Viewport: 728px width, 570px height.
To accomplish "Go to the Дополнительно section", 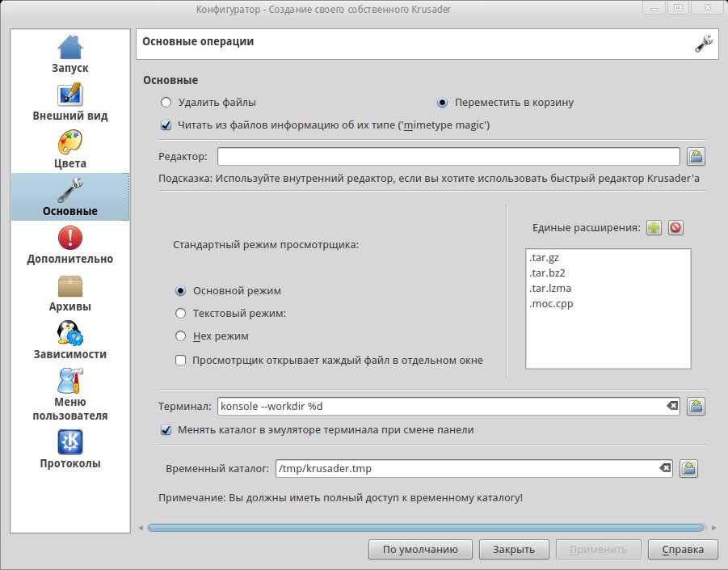I will pyautogui.click(x=70, y=244).
